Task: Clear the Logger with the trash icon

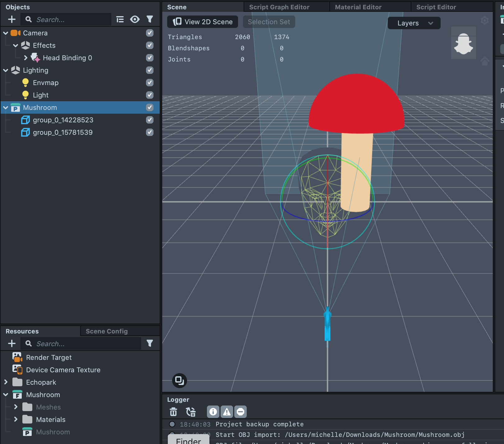Action: coord(173,412)
